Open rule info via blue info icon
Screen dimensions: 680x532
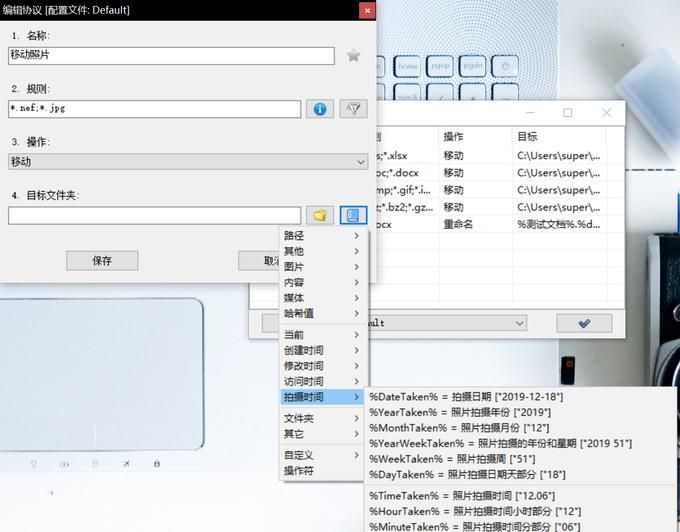[x=320, y=109]
